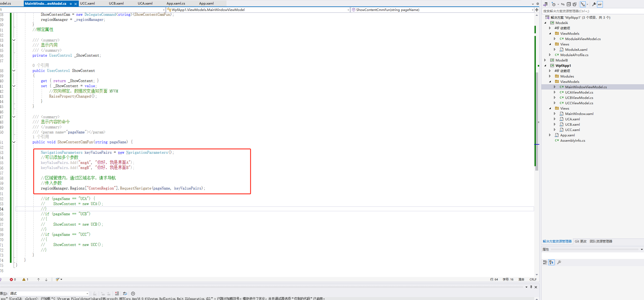Click Clear All output icon

coord(117,294)
